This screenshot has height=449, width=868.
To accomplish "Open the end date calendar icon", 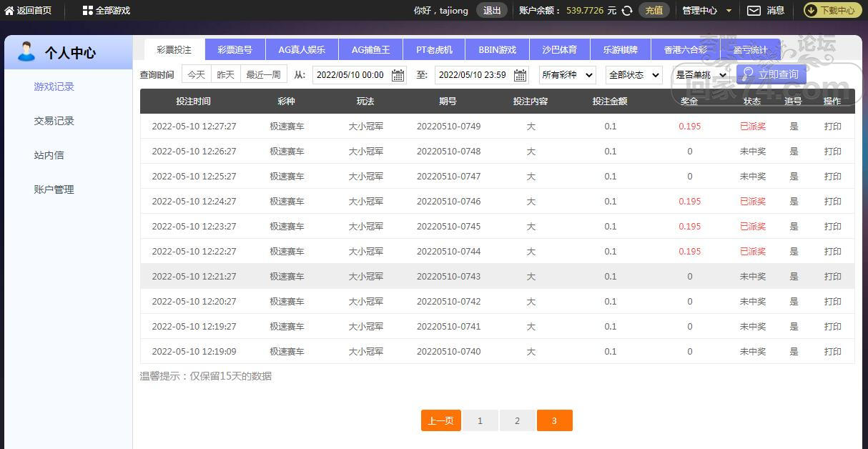I will pyautogui.click(x=521, y=75).
